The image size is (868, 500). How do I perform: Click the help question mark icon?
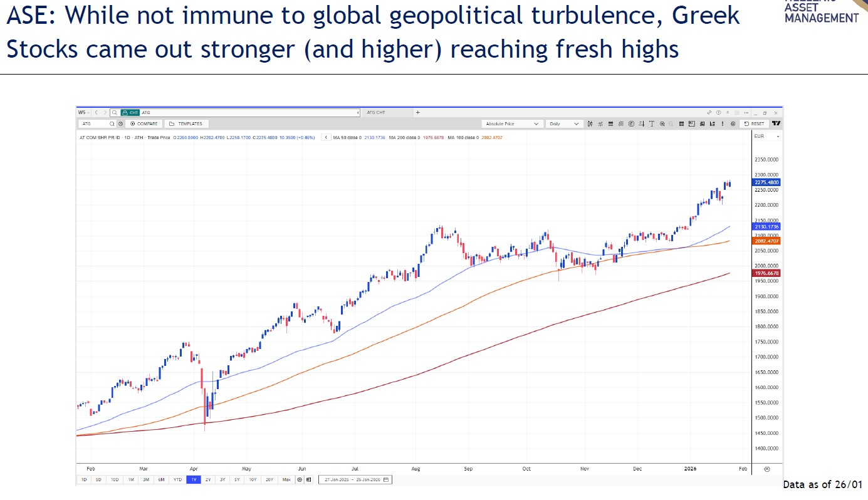click(x=718, y=113)
